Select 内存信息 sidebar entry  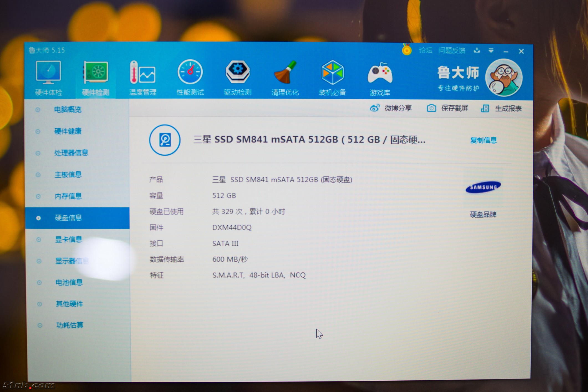[68, 196]
